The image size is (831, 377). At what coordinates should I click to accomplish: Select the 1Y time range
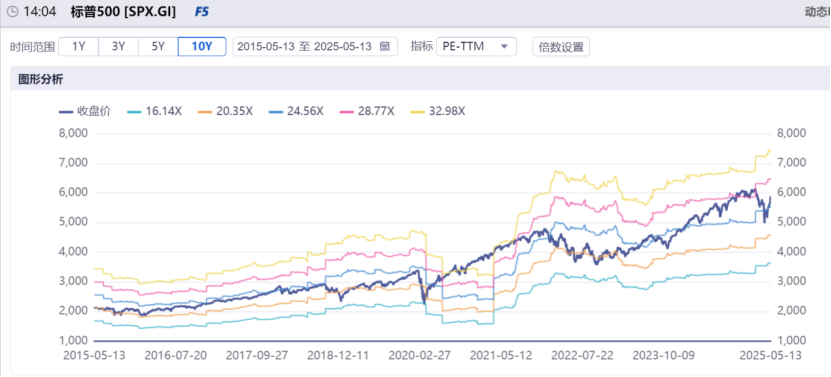78,46
